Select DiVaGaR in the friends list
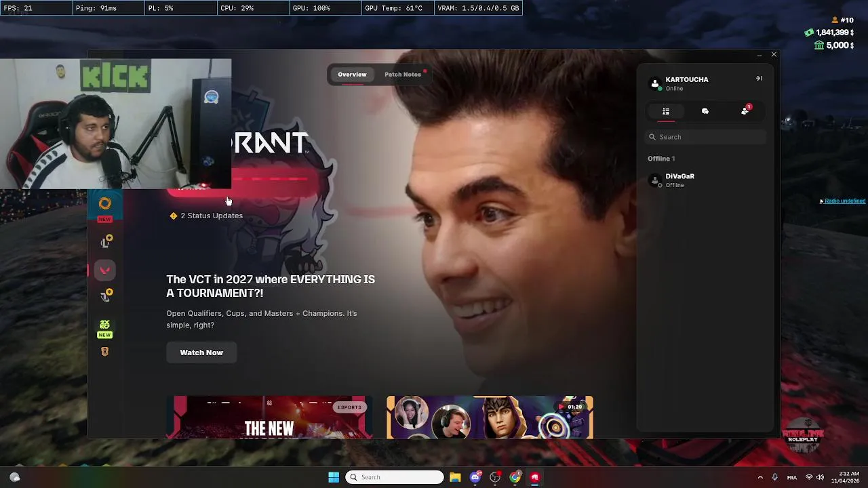Screen dimensions: 868x488 point(705,180)
